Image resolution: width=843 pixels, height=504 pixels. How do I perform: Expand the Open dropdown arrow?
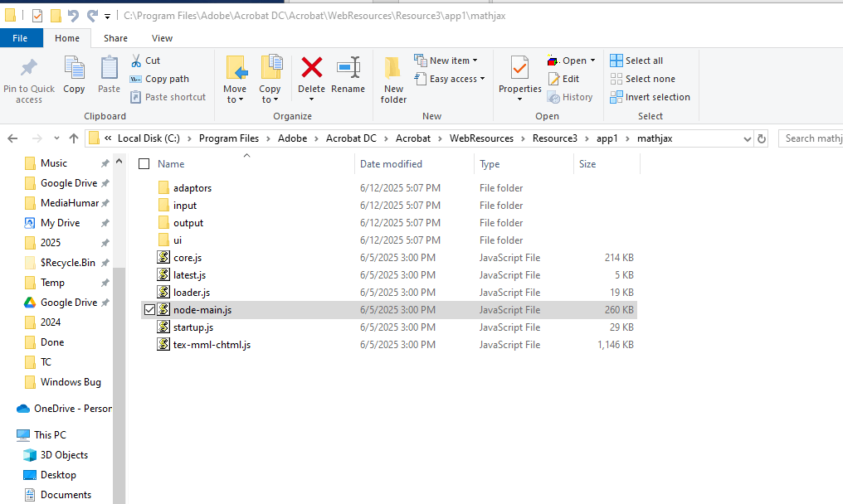point(593,61)
